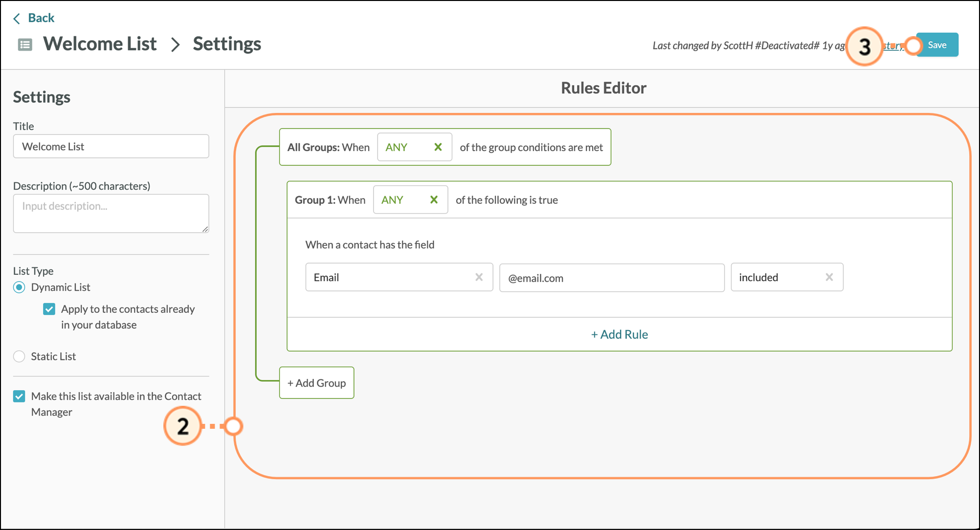Uncheck Apply to contacts already in database

(x=49, y=309)
